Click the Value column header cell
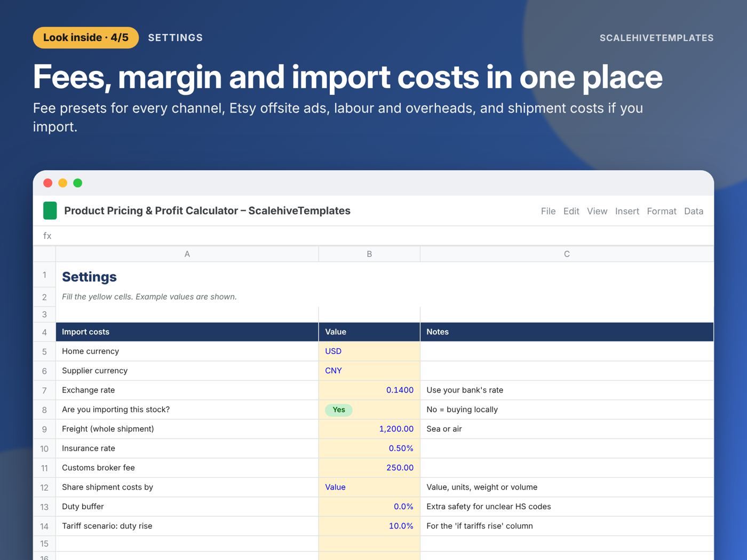Screen dimensions: 747x560 click(369, 332)
